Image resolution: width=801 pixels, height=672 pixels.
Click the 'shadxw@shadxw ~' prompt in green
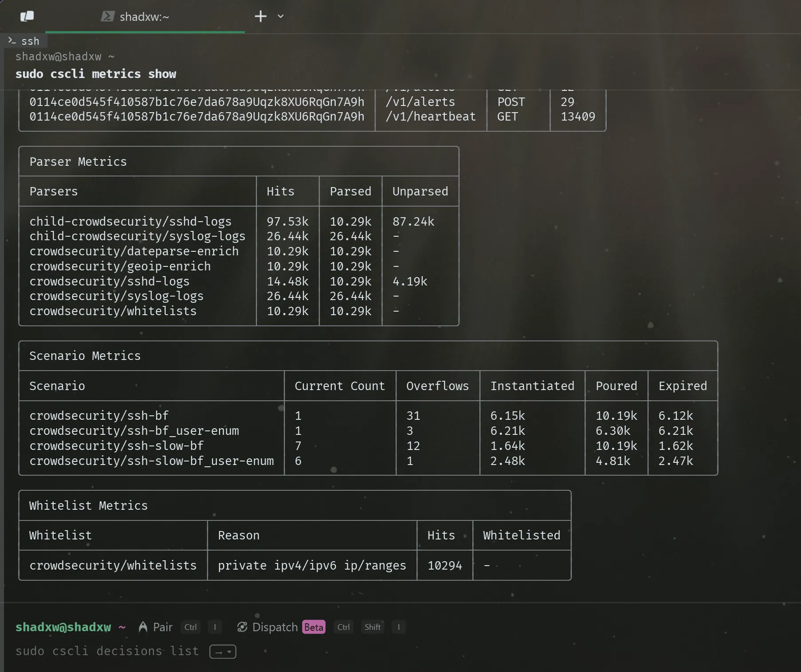71,627
